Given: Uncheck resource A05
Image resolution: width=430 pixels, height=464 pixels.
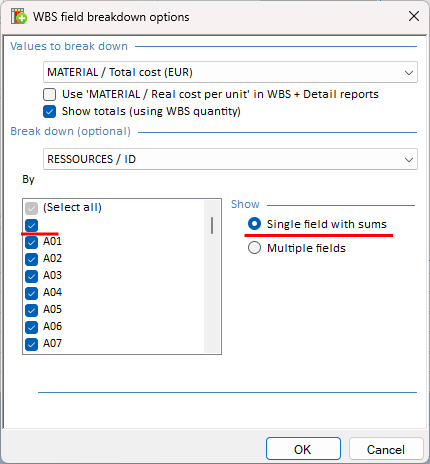Looking at the screenshot, I should (x=31, y=310).
